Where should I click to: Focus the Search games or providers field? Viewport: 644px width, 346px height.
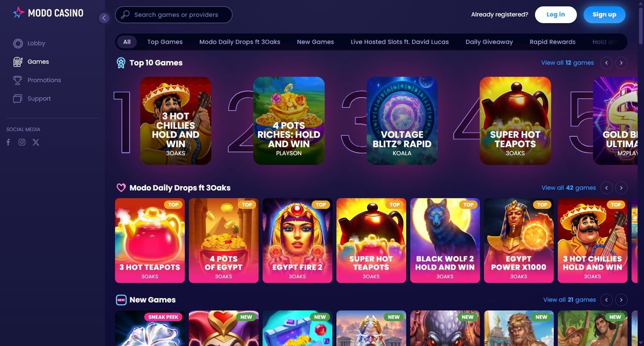(x=174, y=14)
